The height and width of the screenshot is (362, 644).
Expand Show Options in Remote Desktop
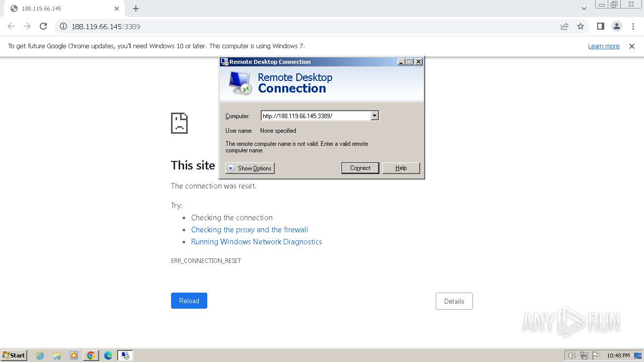tap(250, 168)
